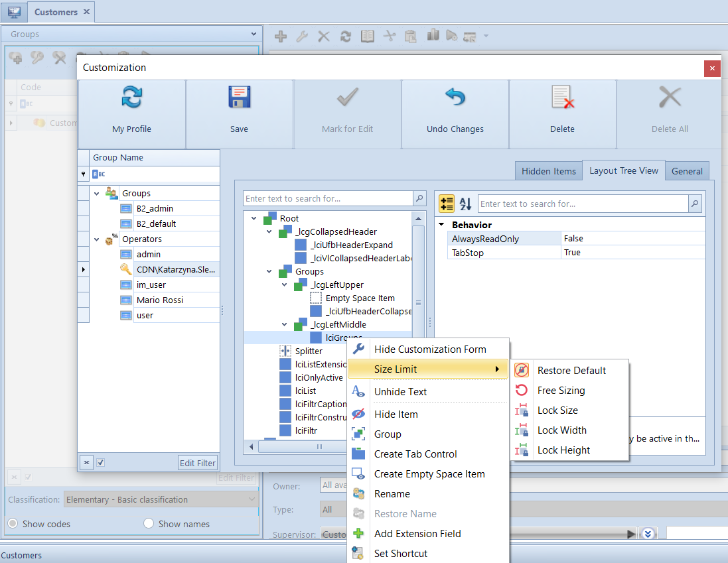Collapse the Operators node
Screen dimensions: 728x563
click(x=97, y=239)
